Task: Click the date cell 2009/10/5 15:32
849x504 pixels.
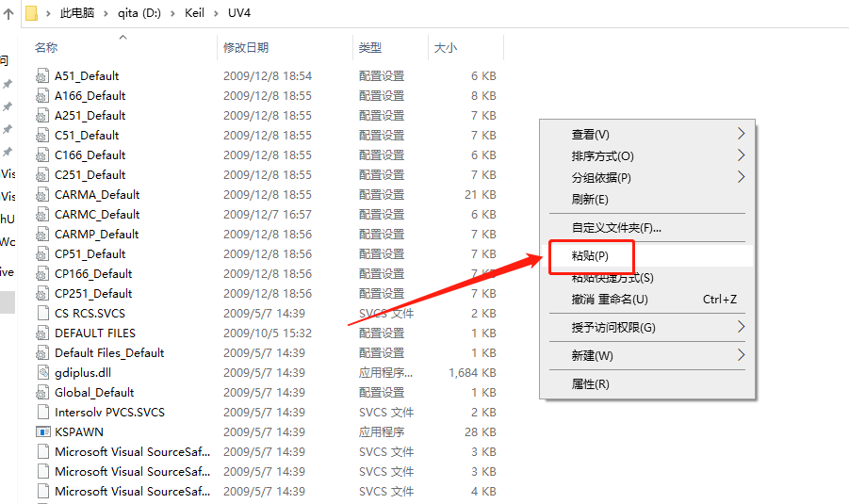Action: [268, 333]
